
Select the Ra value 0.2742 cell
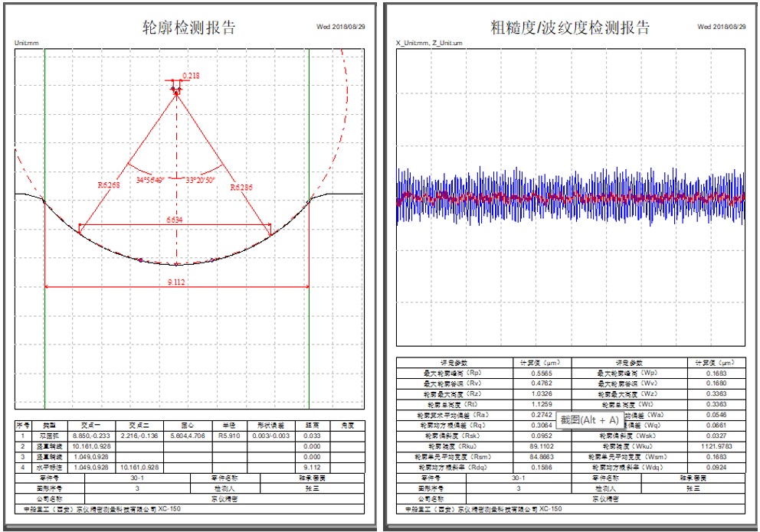coord(541,414)
